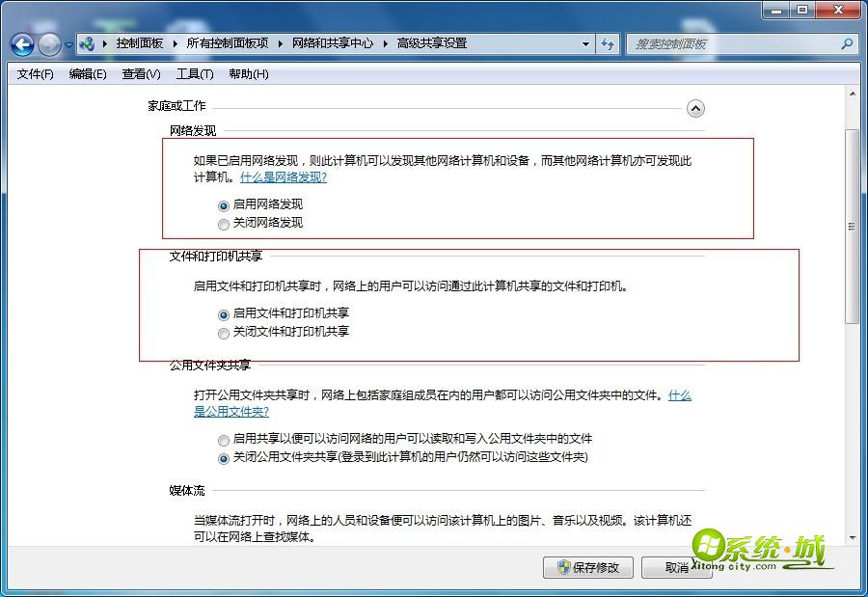Maximize the window using title bar button

click(802, 10)
